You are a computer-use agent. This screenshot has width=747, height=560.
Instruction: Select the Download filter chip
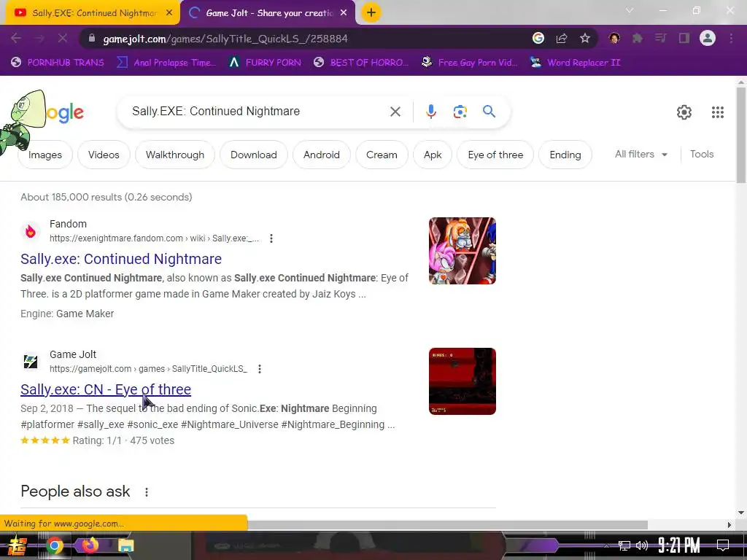(253, 155)
